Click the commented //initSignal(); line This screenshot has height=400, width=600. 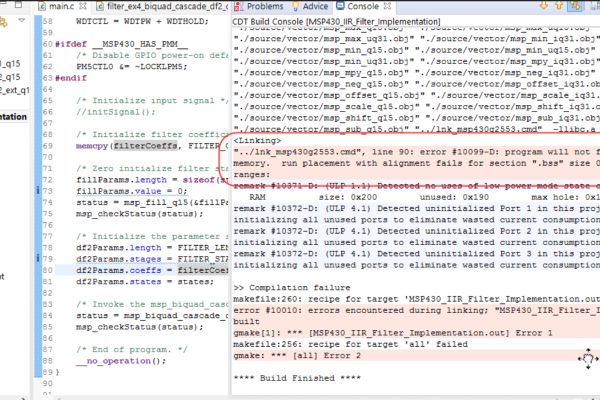pos(116,112)
